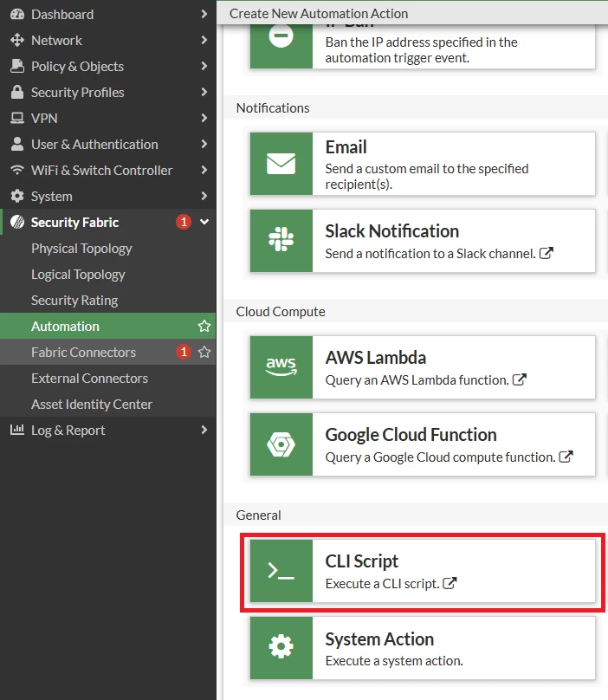This screenshot has height=700, width=608.
Task: Click the AWS logo icon
Action: pyautogui.click(x=281, y=367)
